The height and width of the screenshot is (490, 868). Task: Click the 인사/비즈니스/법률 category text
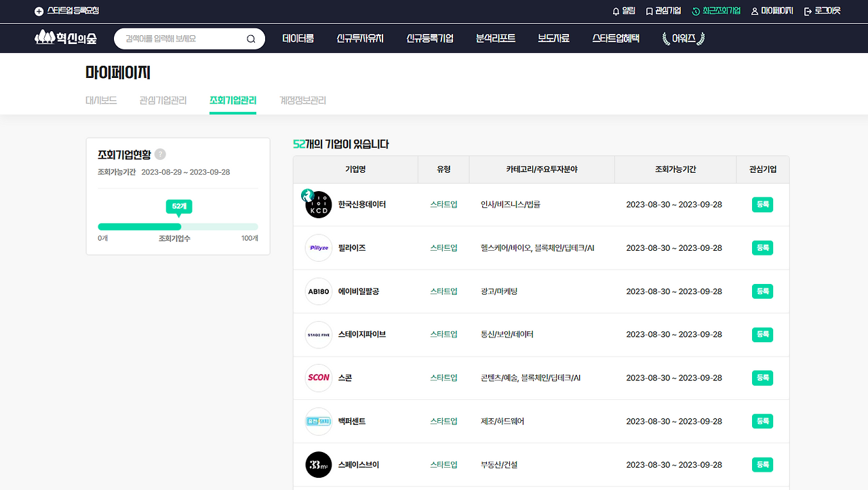(511, 205)
